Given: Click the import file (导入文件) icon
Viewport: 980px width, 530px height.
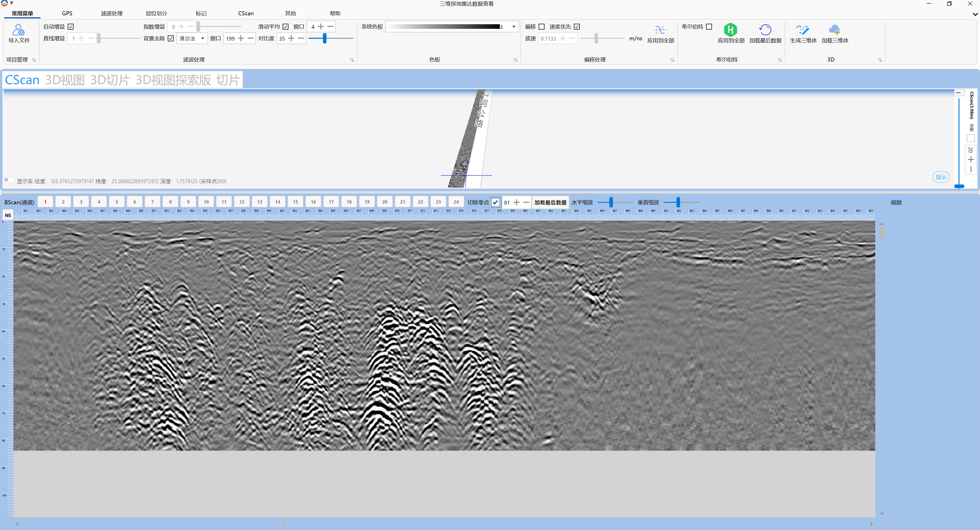Looking at the screenshot, I should tap(18, 30).
